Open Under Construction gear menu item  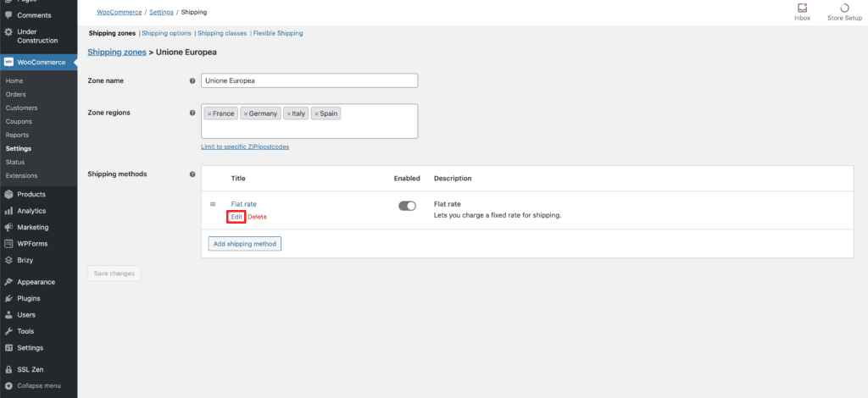tap(8, 32)
